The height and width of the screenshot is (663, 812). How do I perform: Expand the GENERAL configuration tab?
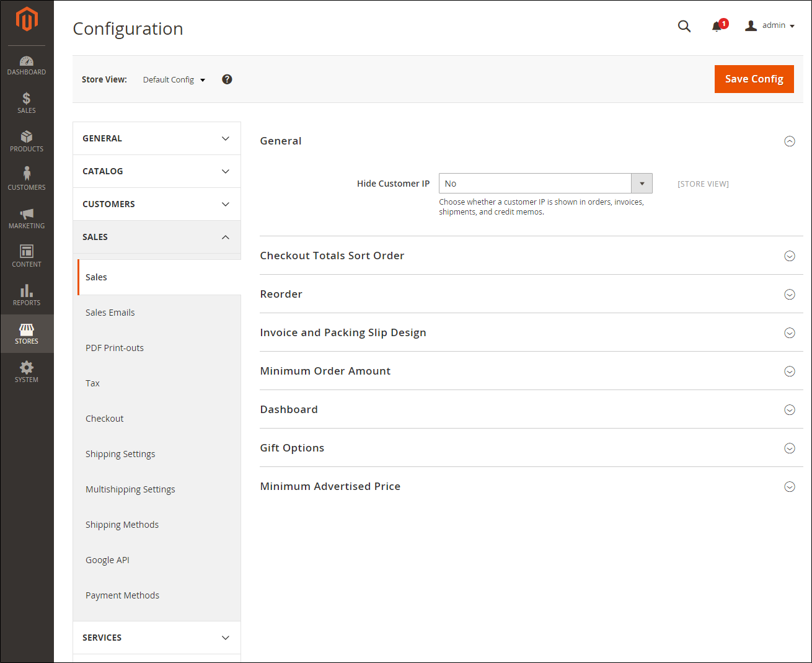click(157, 138)
